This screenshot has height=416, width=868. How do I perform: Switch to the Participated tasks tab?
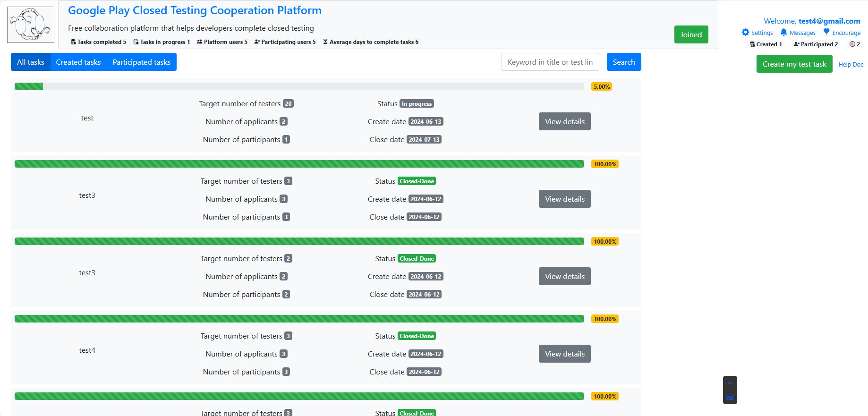pos(142,62)
